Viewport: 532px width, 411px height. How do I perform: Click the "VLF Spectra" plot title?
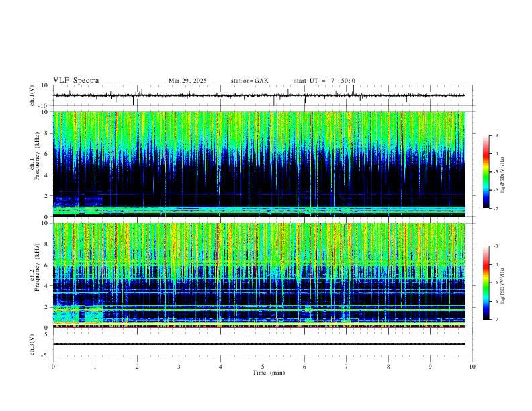76,81
